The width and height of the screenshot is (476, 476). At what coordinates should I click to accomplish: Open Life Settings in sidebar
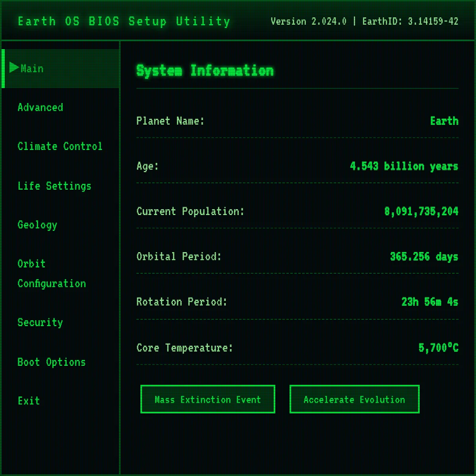[x=61, y=186]
